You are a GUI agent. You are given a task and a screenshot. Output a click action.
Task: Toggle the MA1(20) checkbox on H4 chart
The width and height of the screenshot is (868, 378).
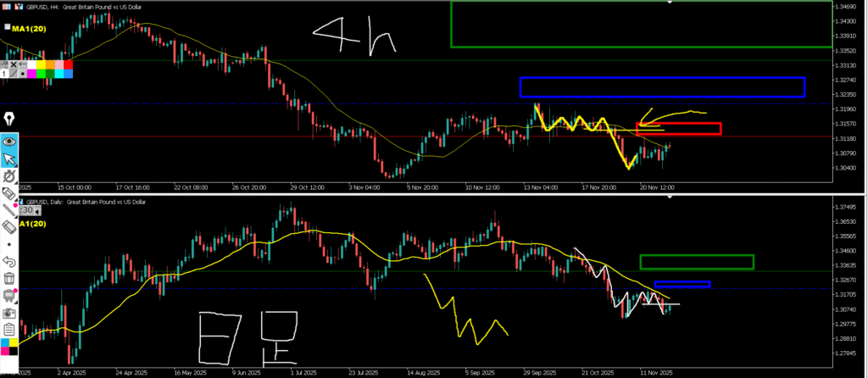pyautogui.click(x=7, y=26)
